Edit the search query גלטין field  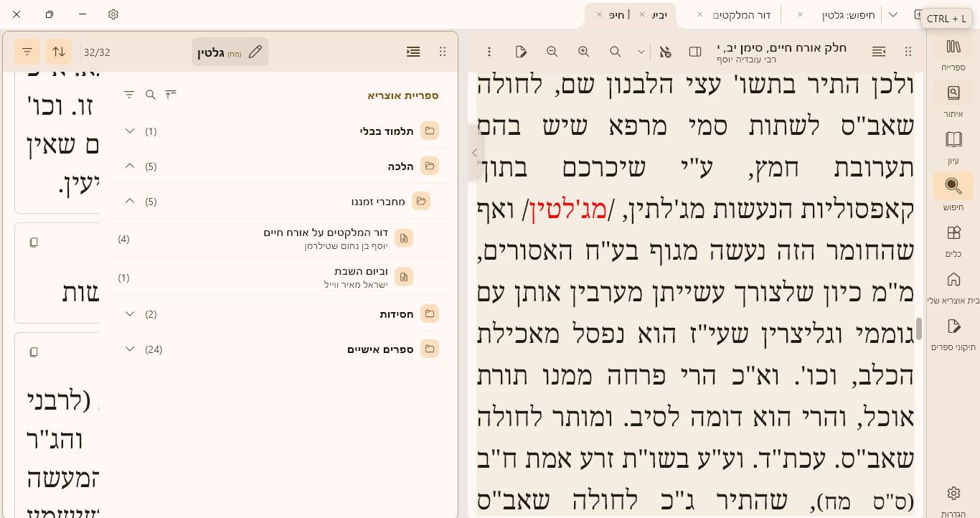(230, 52)
